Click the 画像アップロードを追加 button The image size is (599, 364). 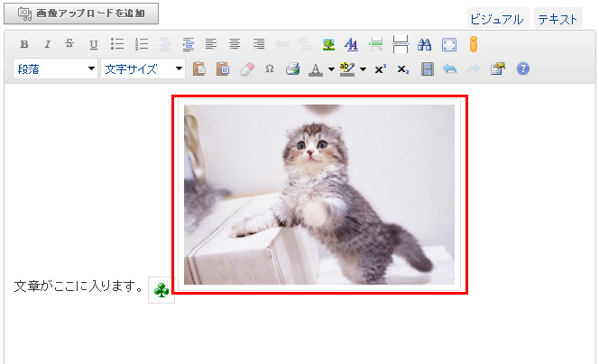[x=81, y=14]
